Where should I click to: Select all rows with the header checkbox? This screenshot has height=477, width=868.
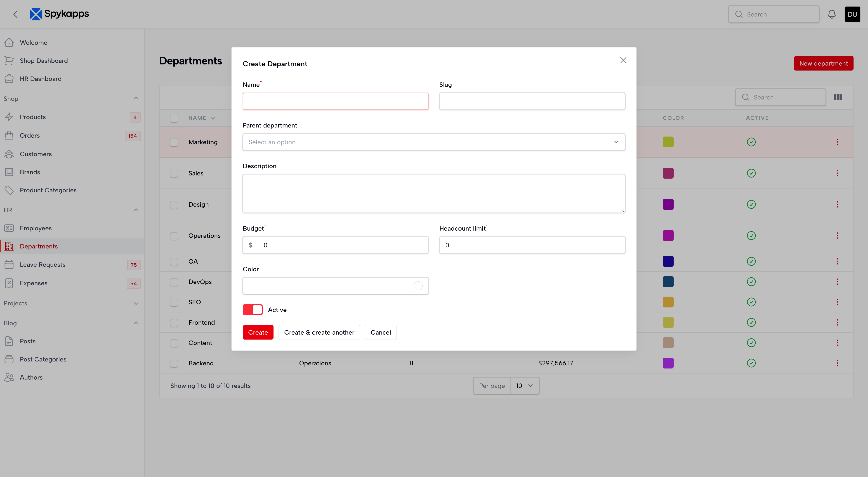[x=174, y=118]
